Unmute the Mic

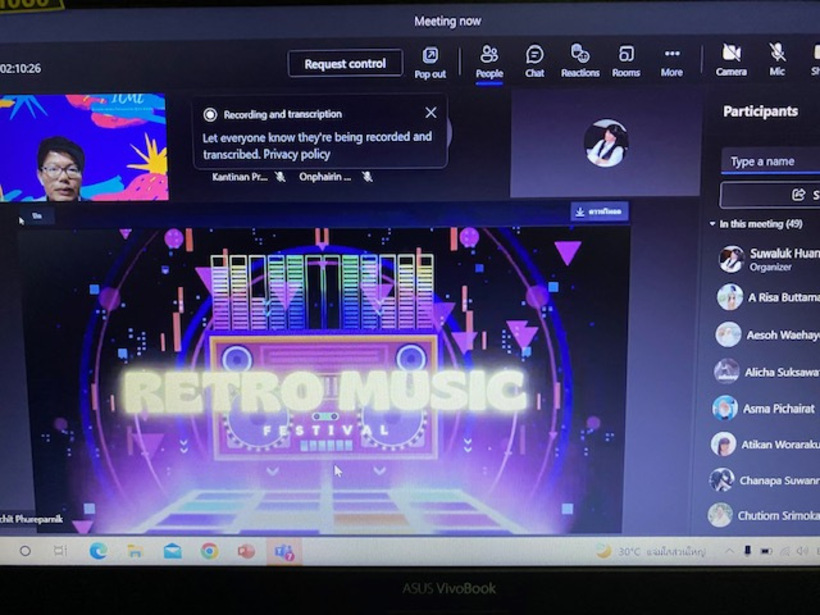point(777,60)
